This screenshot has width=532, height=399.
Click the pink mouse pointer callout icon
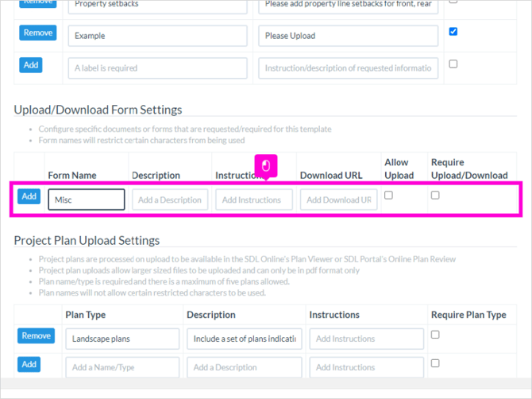pyautogui.click(x=266, y=166)
